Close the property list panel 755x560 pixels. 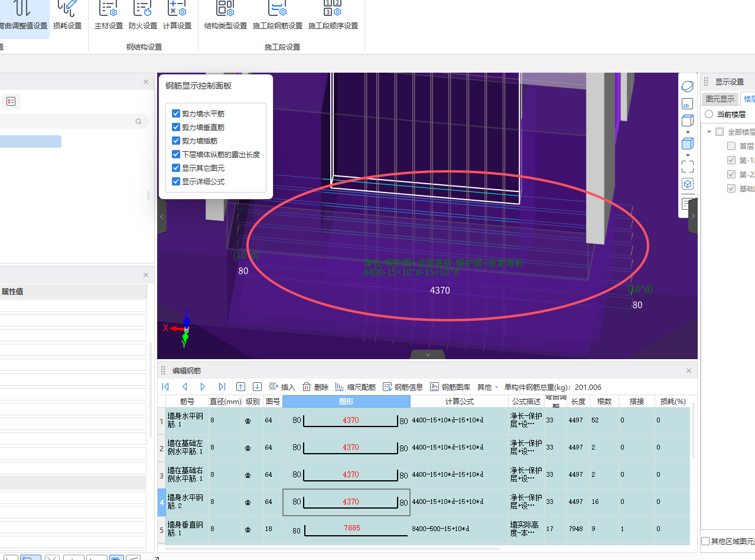click(146, 275)
